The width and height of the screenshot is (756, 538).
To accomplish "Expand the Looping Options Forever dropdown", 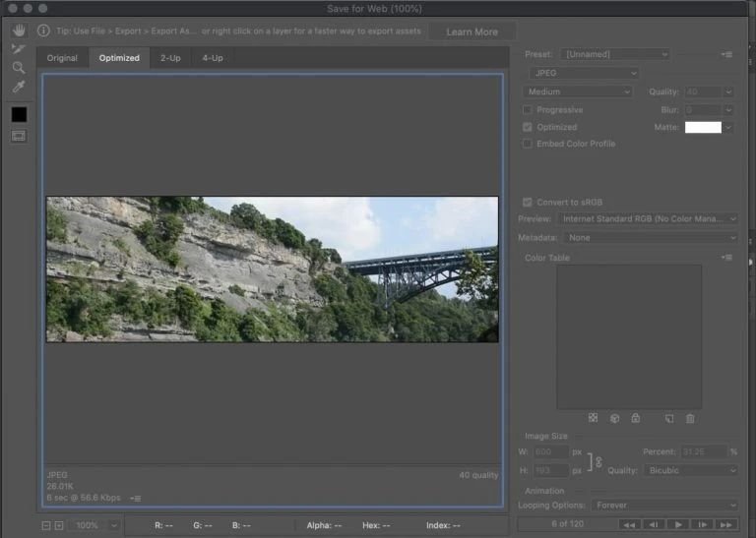I will coord(665,505).
